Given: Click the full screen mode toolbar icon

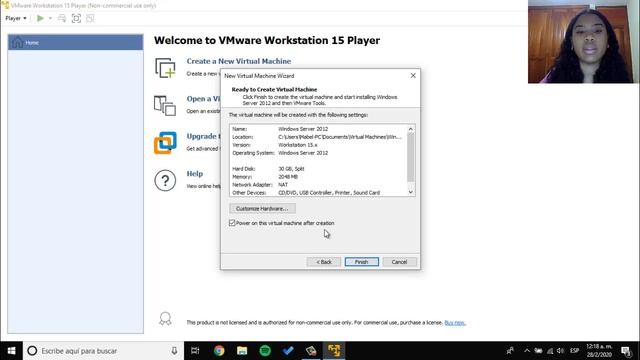Looking at the screenshot, I should coord(76,18).
